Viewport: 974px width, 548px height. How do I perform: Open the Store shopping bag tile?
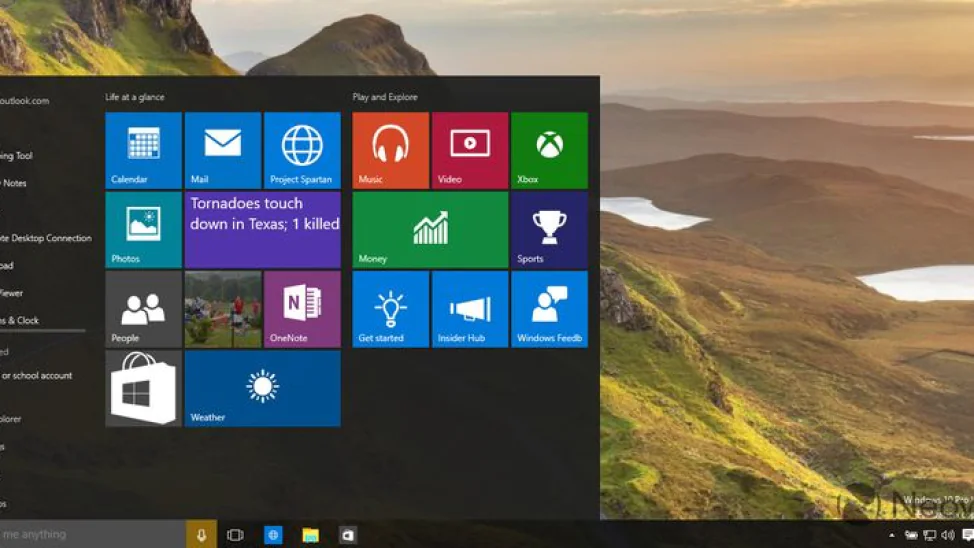coord(143,389)
